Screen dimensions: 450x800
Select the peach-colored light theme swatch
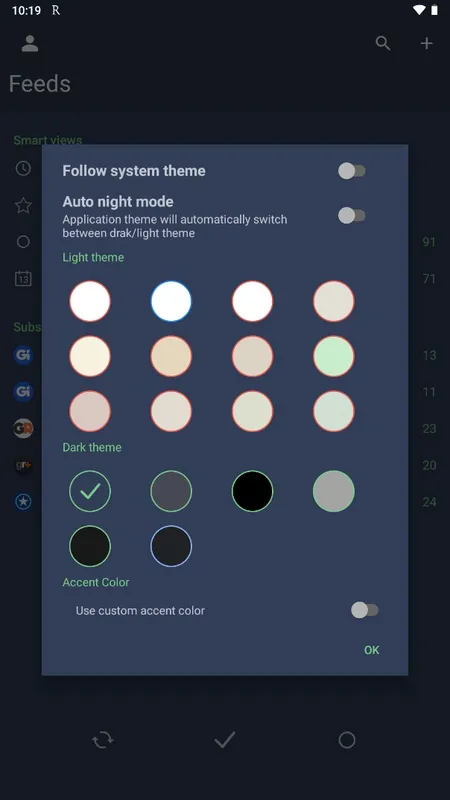click(171, 356)
